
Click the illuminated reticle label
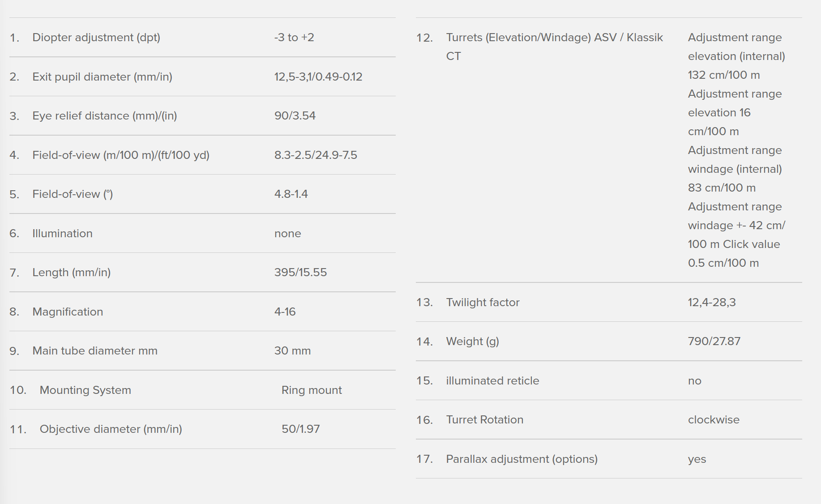(x=492, y=381)
